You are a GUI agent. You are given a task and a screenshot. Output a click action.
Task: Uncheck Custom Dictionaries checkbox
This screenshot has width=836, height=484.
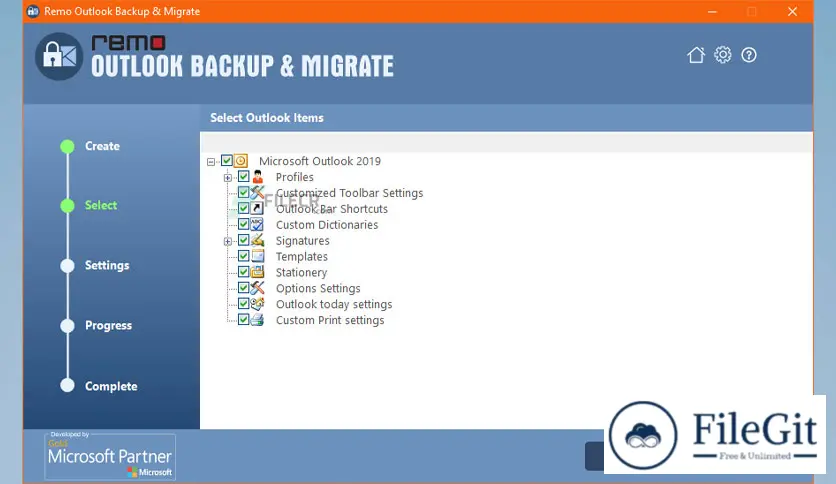tap(243, 224)
